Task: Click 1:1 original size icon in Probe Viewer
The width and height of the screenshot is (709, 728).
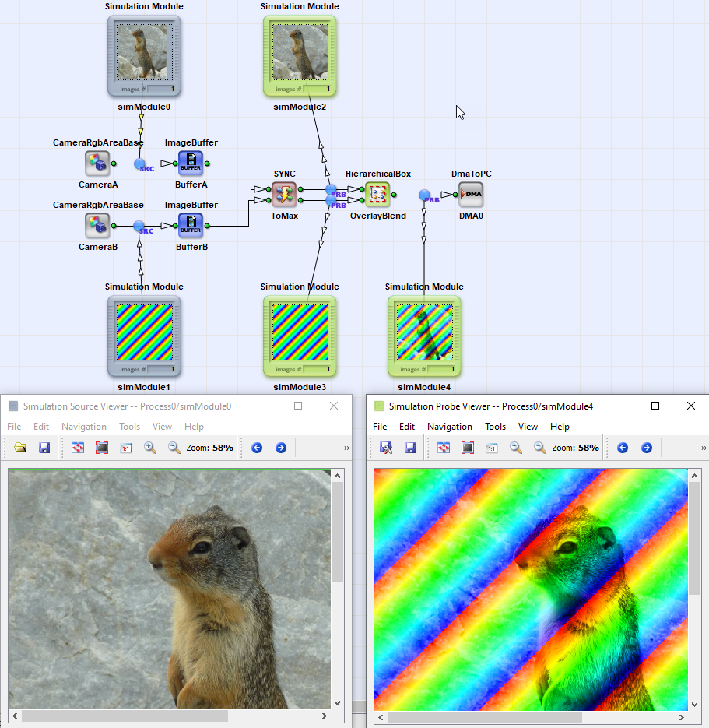Action: pyautogui.click(x=492, y=448)
